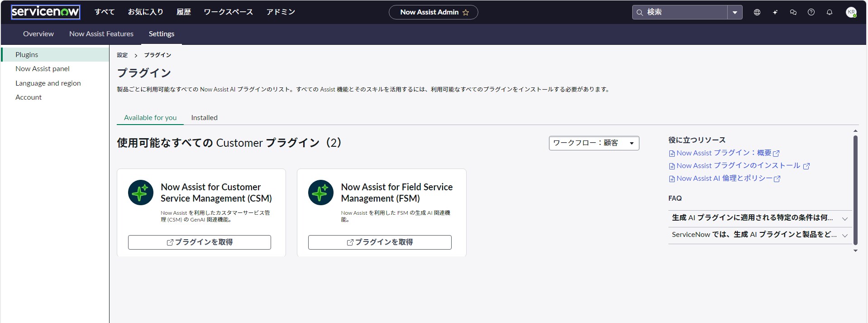The height and width of the screenshot is (323, 868).
Task: Click external link icon beside プラグインのインストール
Action: [x=806, y=166]
